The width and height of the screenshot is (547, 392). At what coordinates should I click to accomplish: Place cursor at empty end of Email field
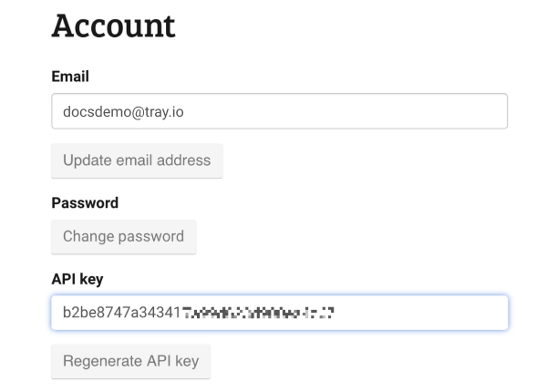click(365, 111)
